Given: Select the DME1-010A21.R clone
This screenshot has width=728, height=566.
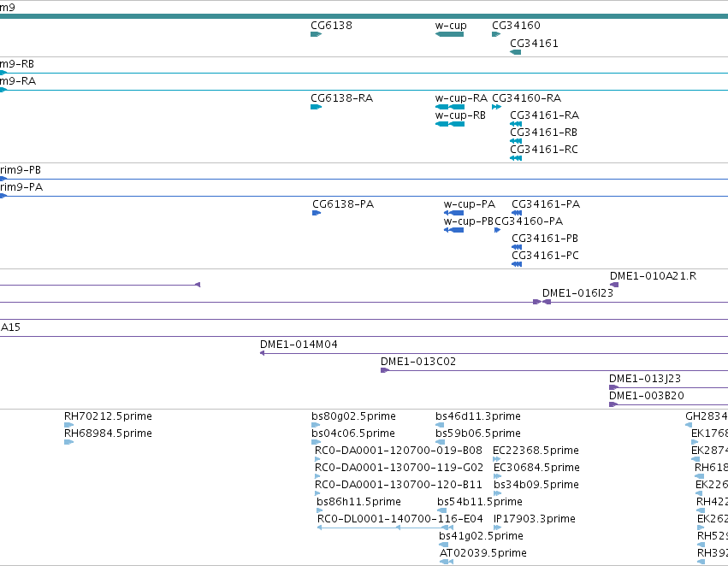Looking at the screenshot, I should 614,285.
